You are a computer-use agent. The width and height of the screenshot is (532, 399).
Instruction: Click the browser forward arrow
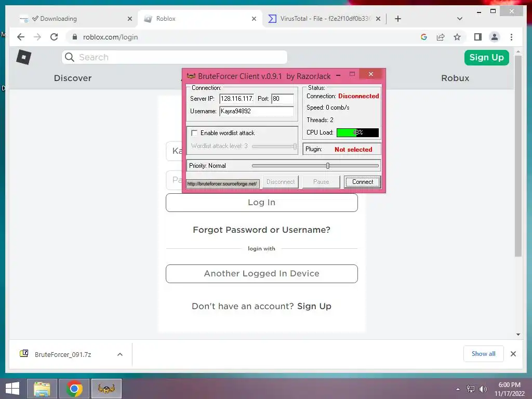point(37,37)
